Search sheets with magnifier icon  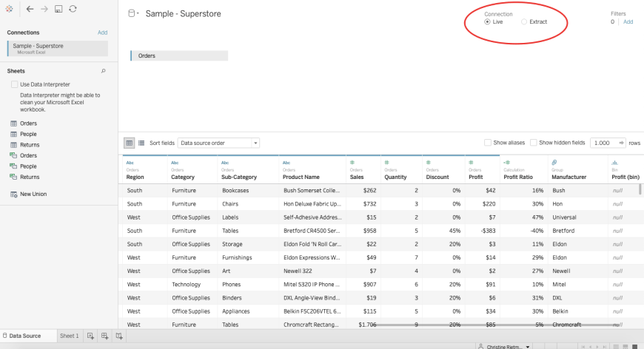coord(103,71)
